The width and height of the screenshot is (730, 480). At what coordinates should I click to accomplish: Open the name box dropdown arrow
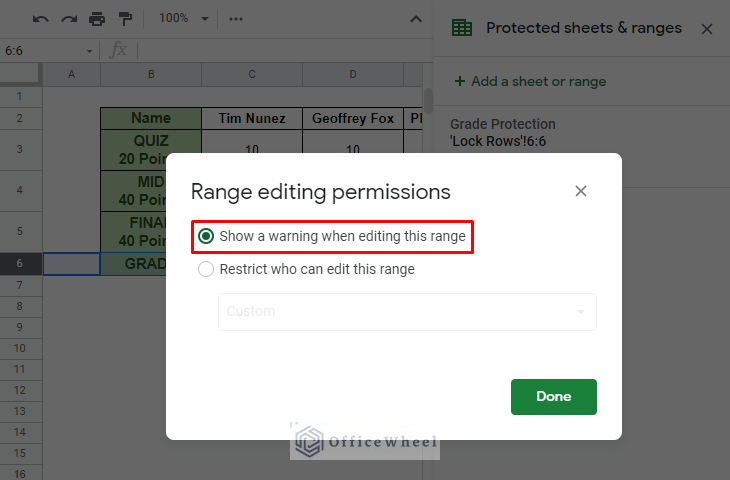coord(89,51)
